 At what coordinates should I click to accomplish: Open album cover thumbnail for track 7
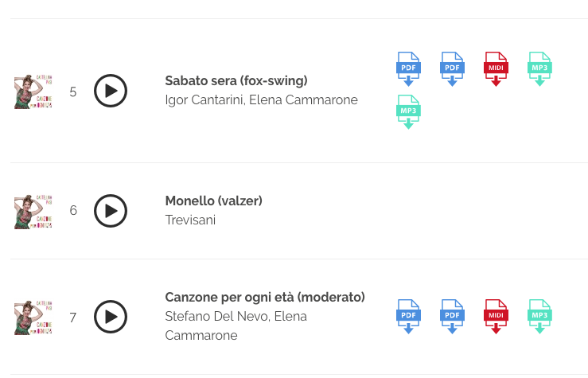click(x=33, y=318)
